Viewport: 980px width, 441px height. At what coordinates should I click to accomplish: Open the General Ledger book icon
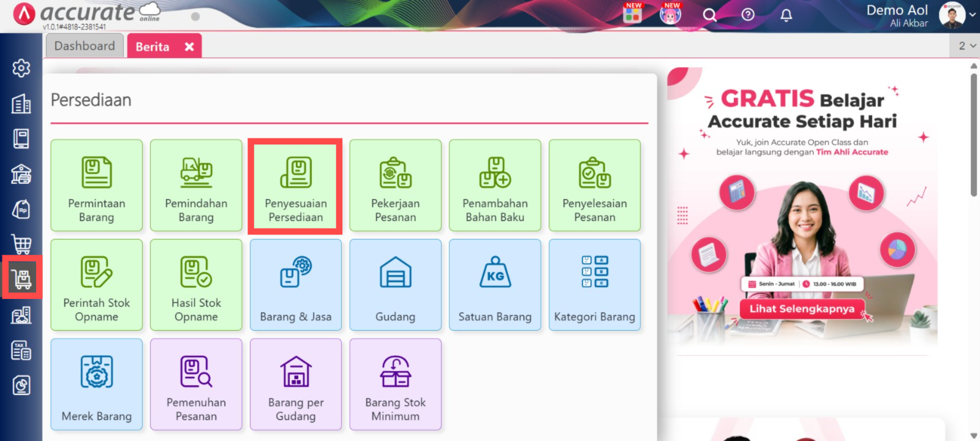[x=21, y=138]
